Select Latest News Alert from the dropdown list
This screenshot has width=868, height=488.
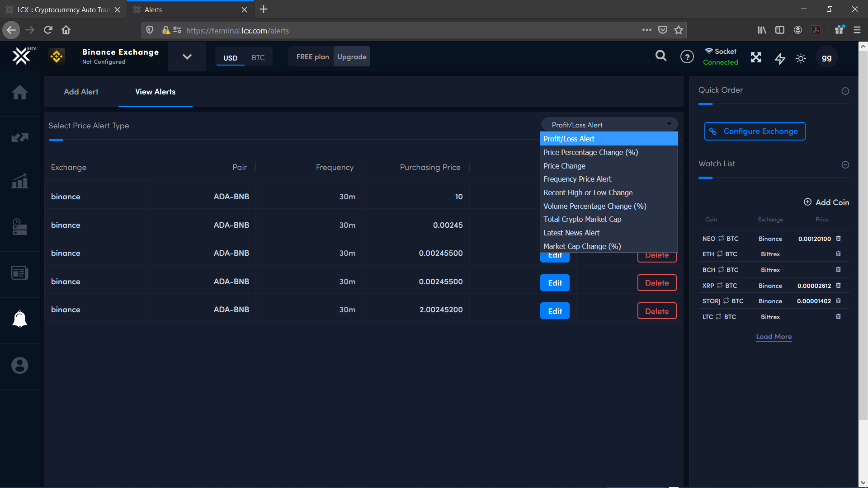571,232
